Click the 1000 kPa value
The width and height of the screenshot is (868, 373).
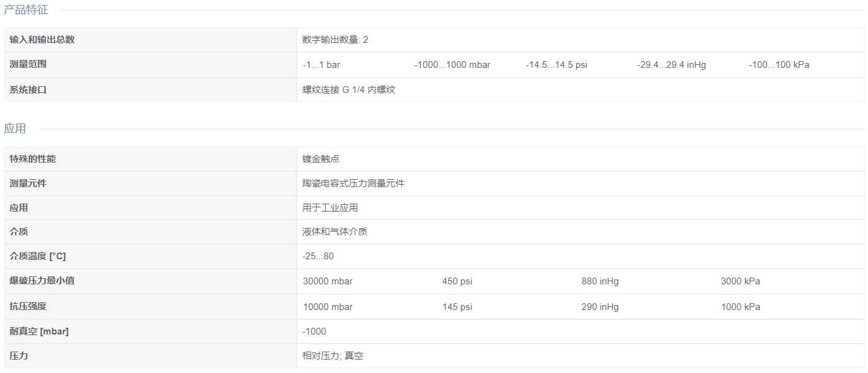[741, 307]
